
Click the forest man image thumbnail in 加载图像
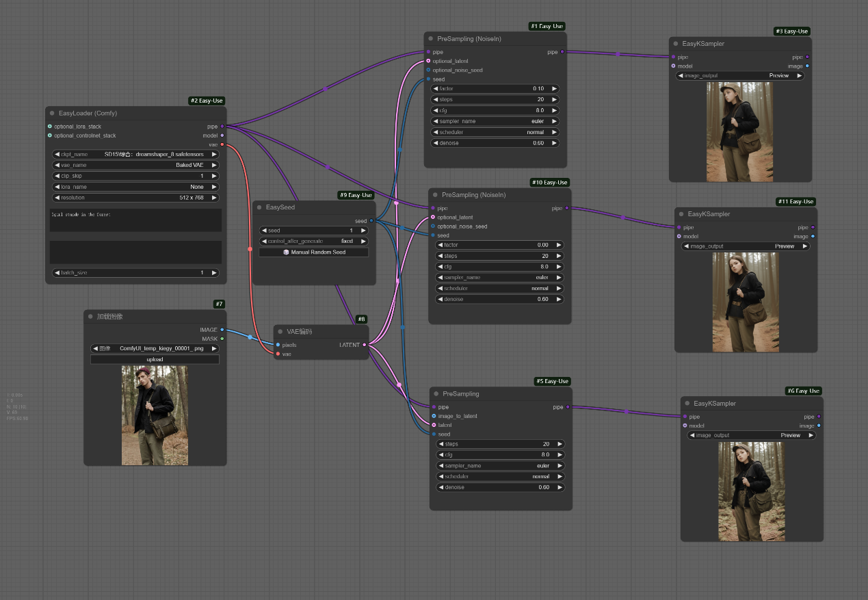[x=155, y=415]
